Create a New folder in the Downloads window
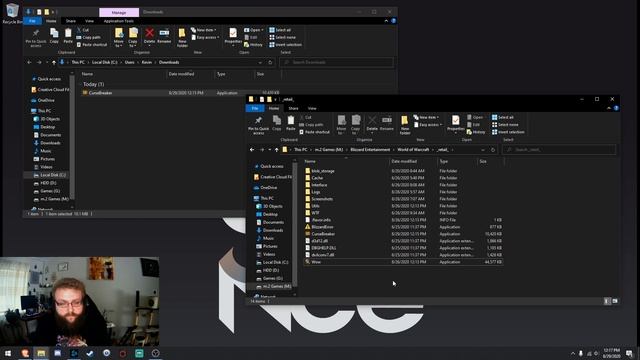The height and width of the screenshot is (360, 640). coord(182,38)
